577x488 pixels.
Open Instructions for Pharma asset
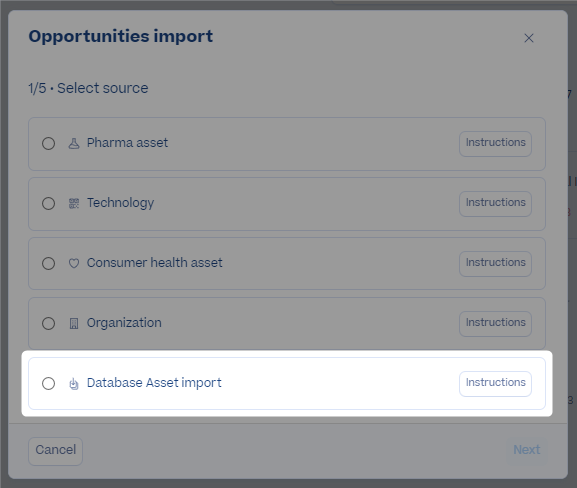coord(495,144)
